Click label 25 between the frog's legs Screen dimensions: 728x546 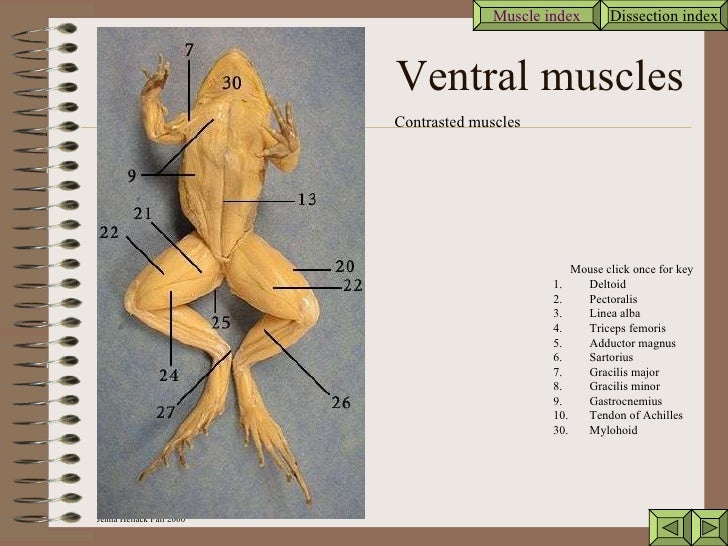(221, 322)
